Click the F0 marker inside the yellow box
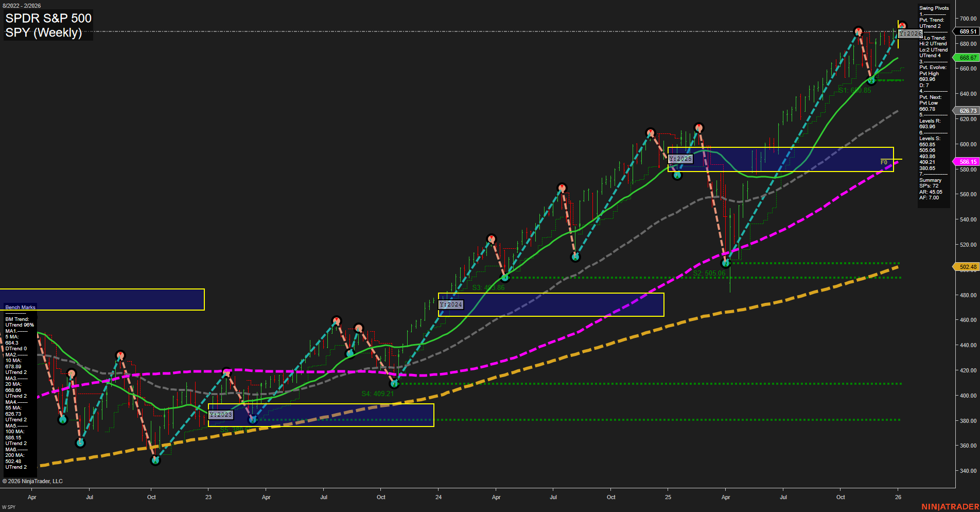 tap(884, 162)
